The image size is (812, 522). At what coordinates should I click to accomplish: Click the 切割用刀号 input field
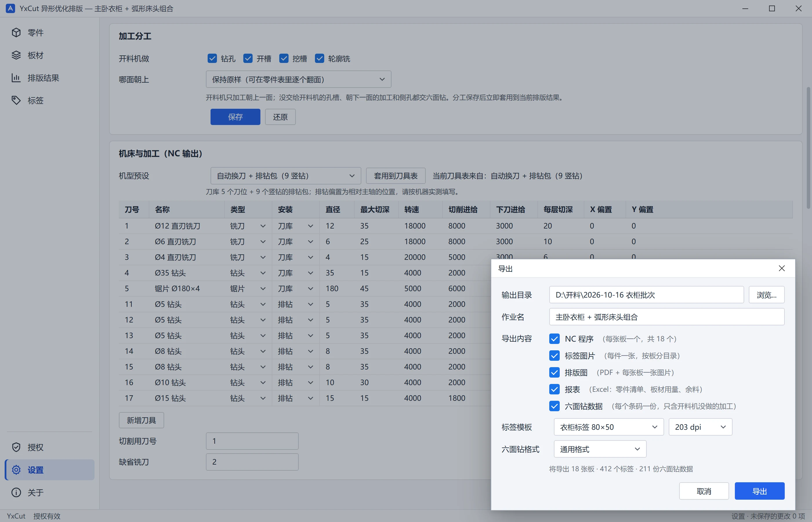click(252, 441)
